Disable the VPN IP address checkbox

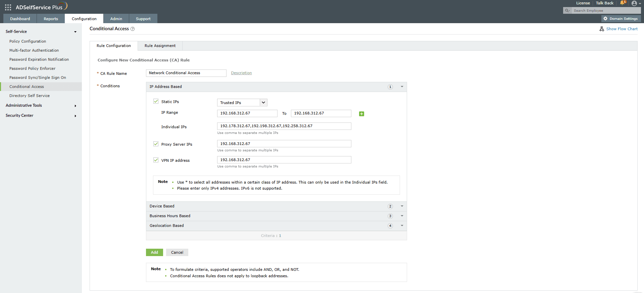pyautogui.click(x=156, y=160)
